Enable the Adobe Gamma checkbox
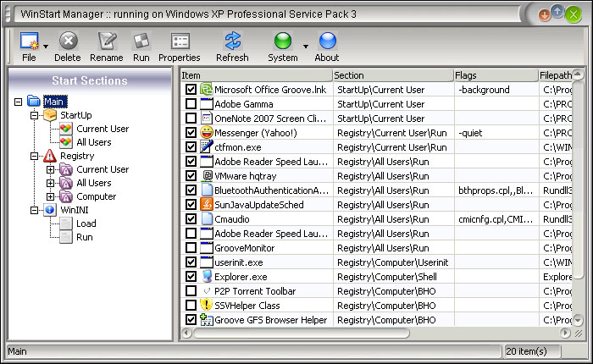This screenshot has height=364, width=593. 191,103
